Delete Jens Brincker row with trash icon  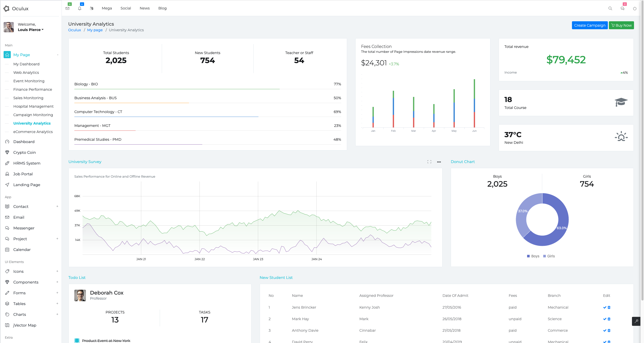coord(609,307)
